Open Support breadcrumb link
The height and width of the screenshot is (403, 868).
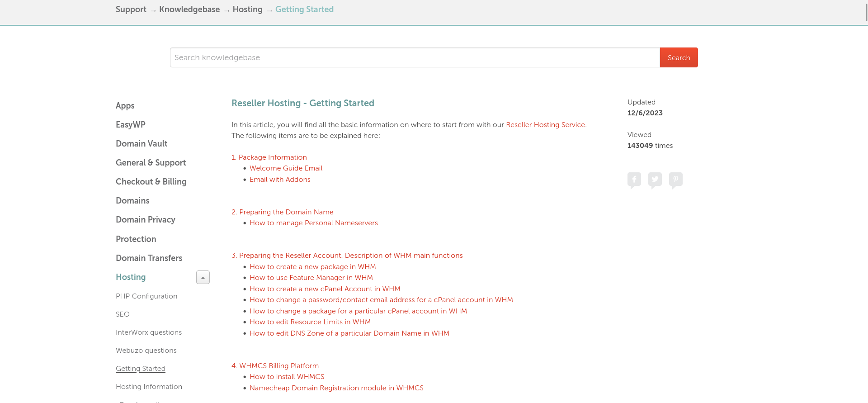[131, 9]
